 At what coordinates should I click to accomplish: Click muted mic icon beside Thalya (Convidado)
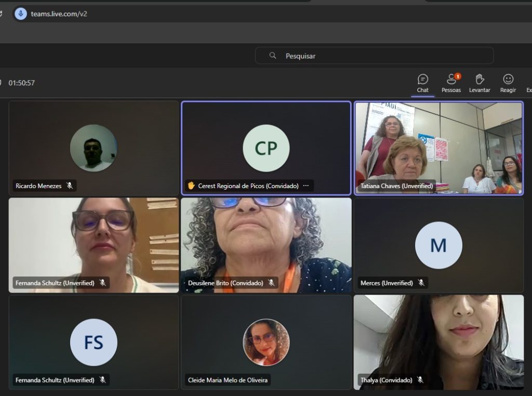[x=420, y=380]
